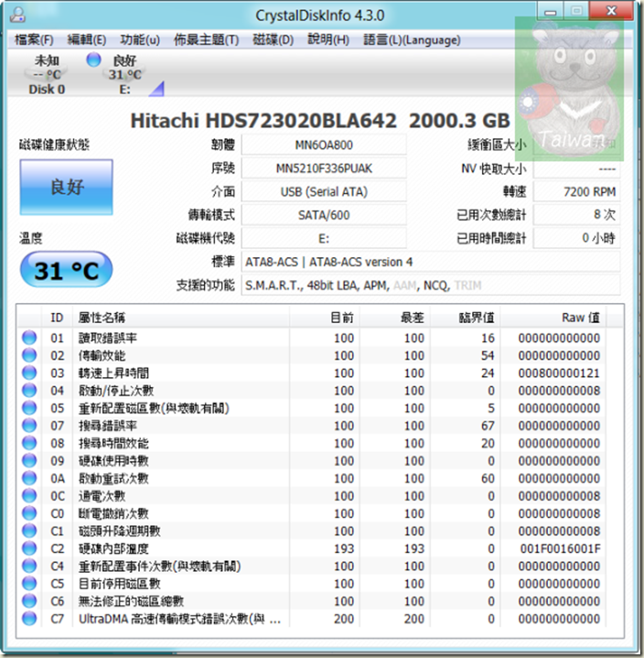Open the 佈景主題(T) menu

pos(207,40)
